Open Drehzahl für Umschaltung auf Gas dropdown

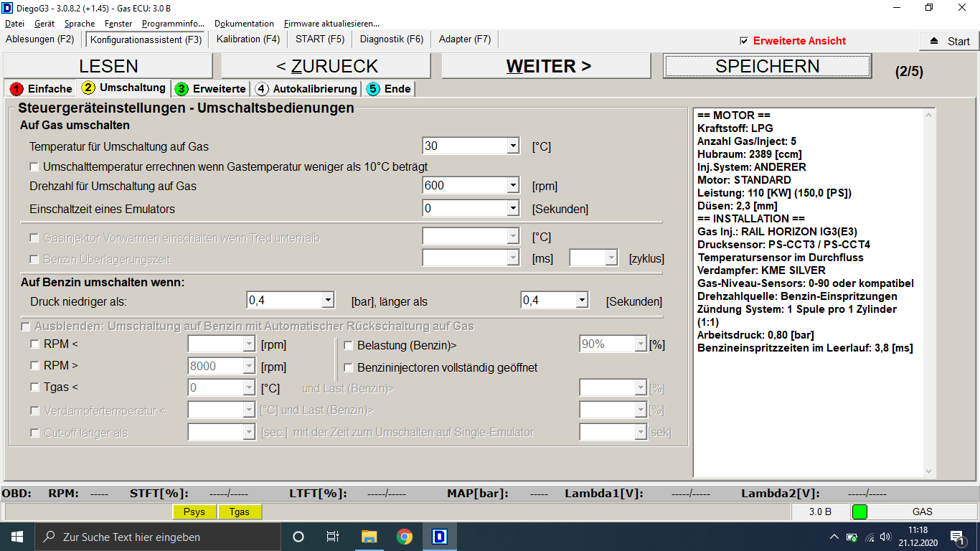click(513, 186)
